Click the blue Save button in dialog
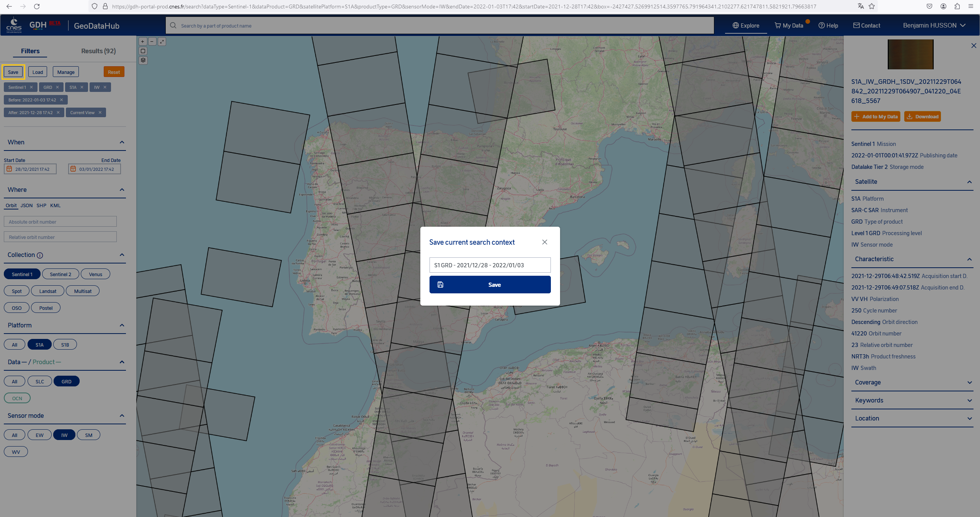This screenshot has width=980, height=517. (490, 285)
